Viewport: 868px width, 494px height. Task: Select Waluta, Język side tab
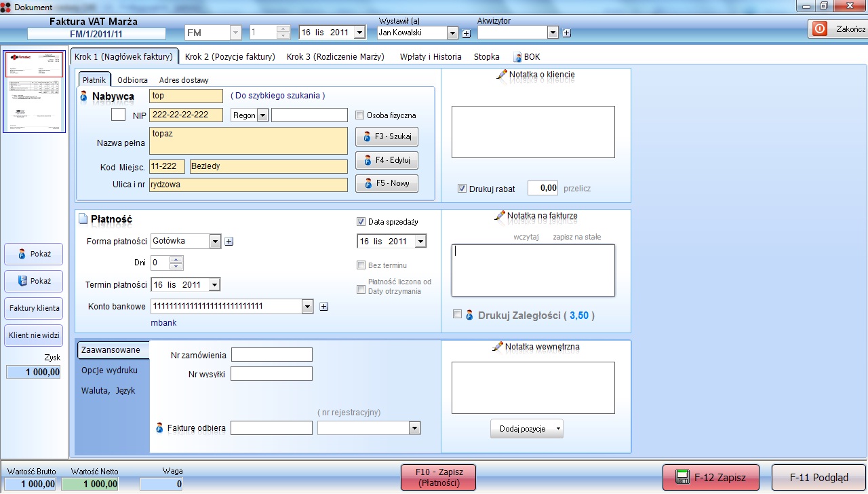pyautogui.click(x=109, y=391)
